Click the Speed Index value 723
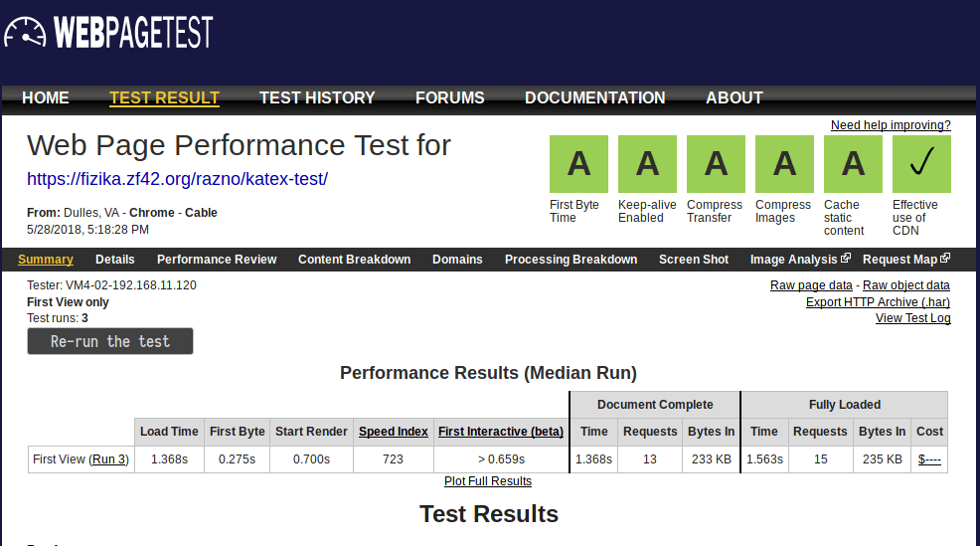Image resolution: width=980 pixels, height=546 pixels. [394, 459]
